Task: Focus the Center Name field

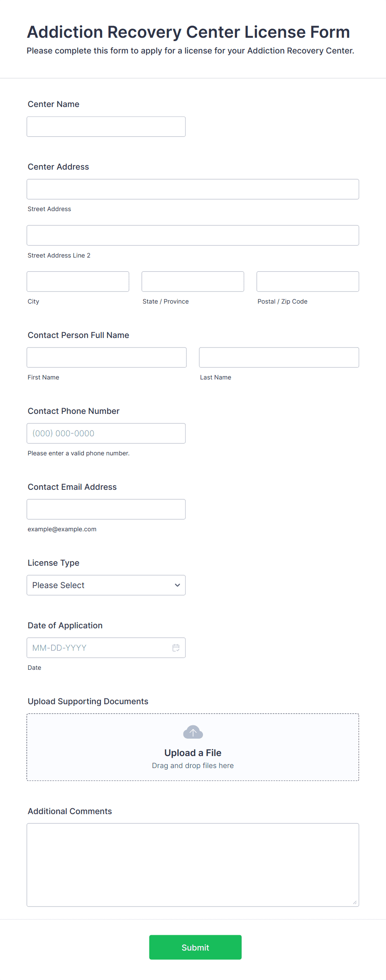Action: [x=106, y=126]
